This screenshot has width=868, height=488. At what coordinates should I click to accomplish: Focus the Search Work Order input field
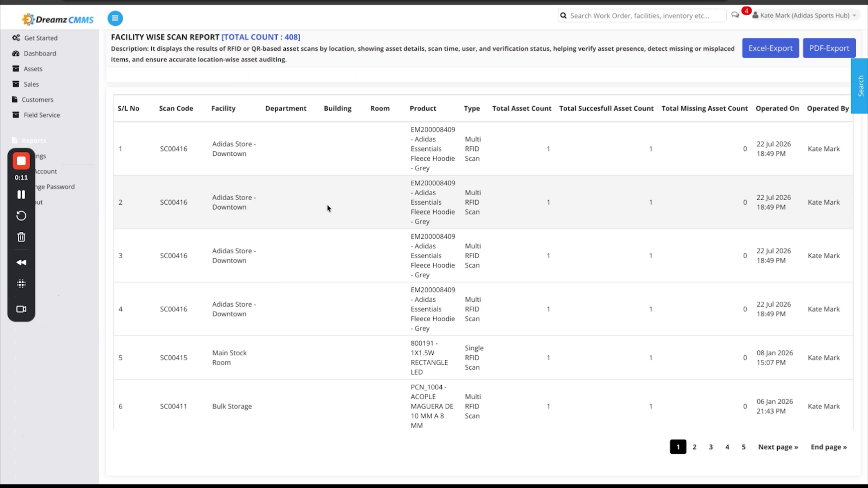642,16
